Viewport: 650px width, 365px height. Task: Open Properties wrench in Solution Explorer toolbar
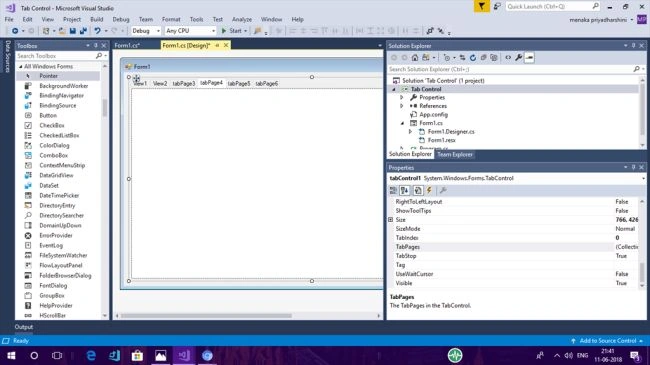coord(519,58)
